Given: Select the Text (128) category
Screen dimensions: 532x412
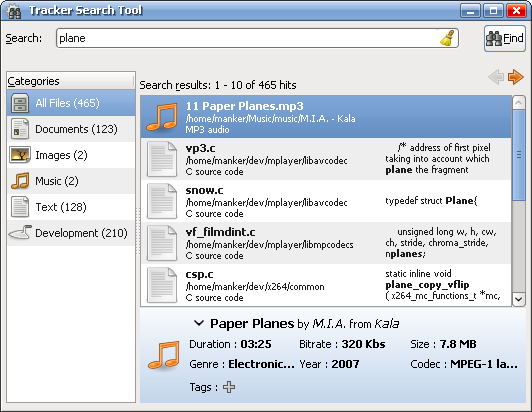Looking at the screenshot, I should tap(71, 207).
